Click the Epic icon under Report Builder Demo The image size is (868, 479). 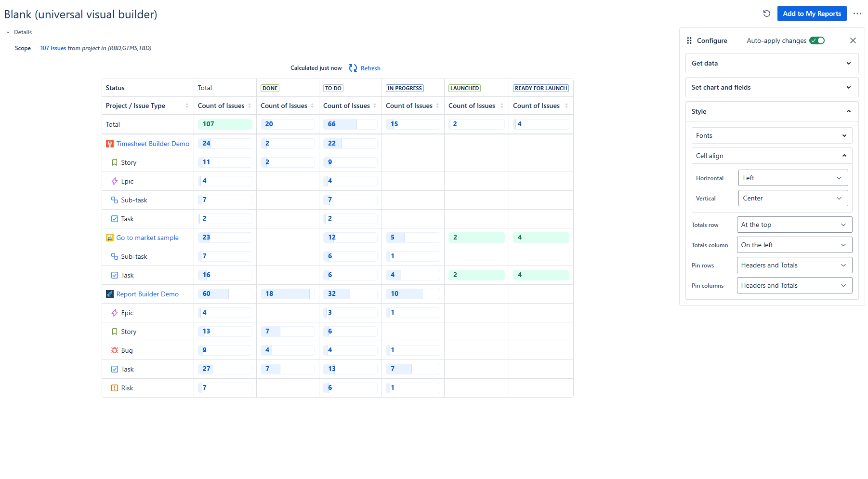[115, 313]
